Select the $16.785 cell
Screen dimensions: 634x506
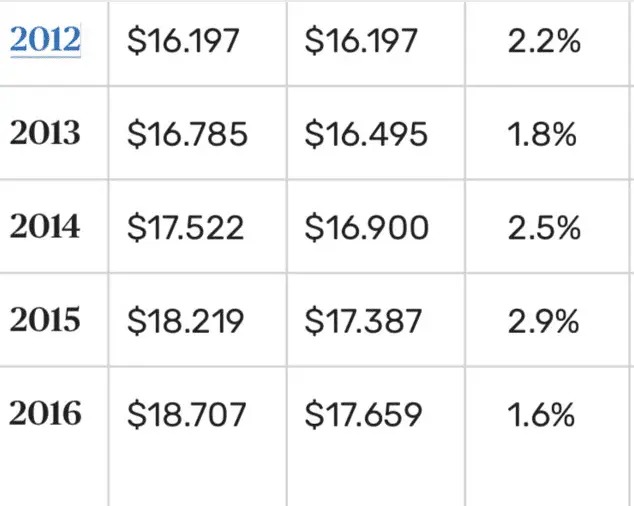[187, 135]
